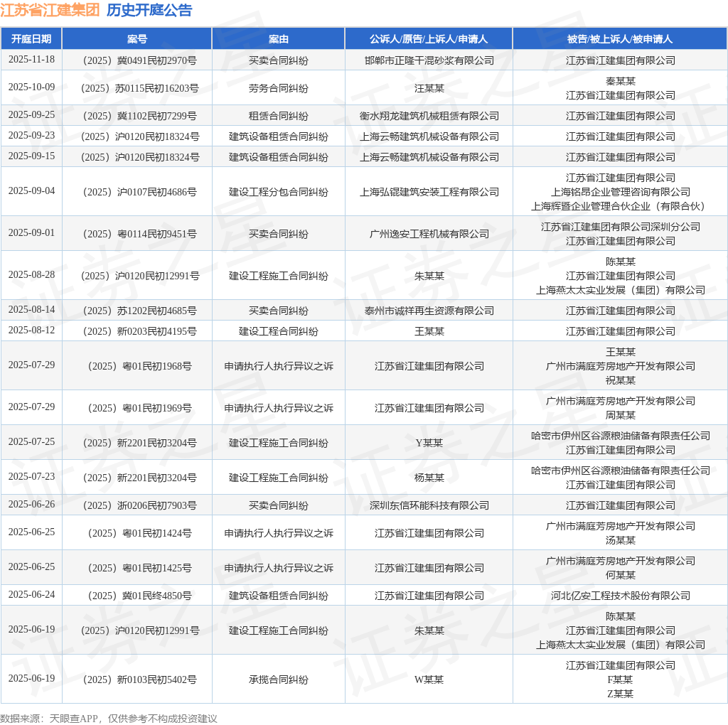Click defendant 何某某
The height and width of the screenshot is (725, 728).
620,576
